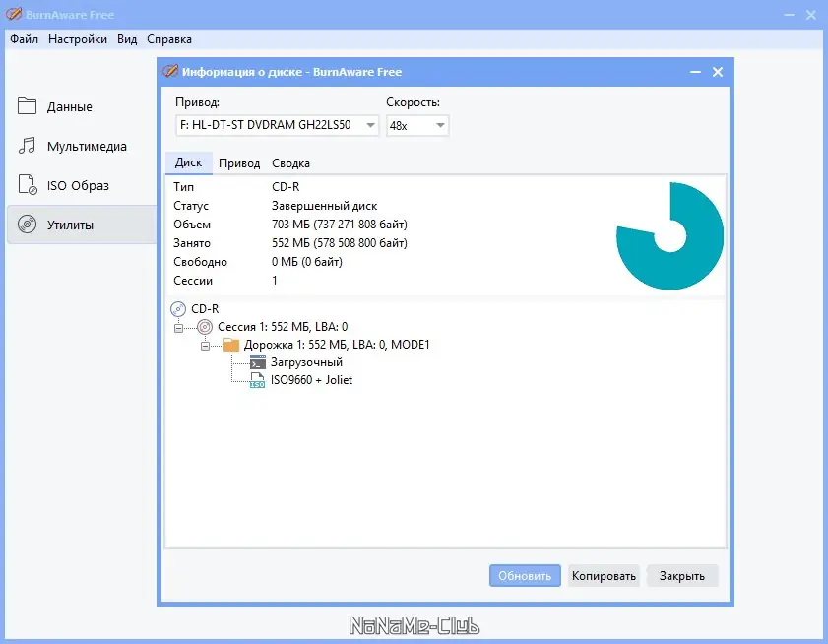Click the Свободно field label

click(200, 262)
